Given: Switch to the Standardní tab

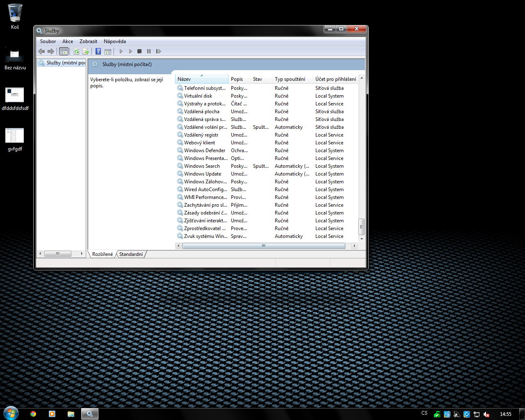Looking at the screenshot, I should pos(131,254).
